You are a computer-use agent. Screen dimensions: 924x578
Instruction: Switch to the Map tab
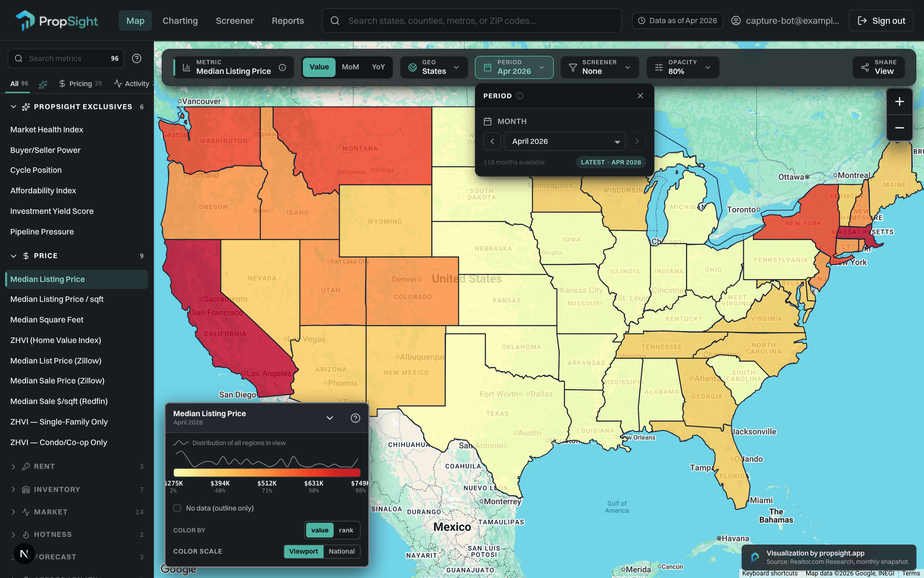point(135,21)
